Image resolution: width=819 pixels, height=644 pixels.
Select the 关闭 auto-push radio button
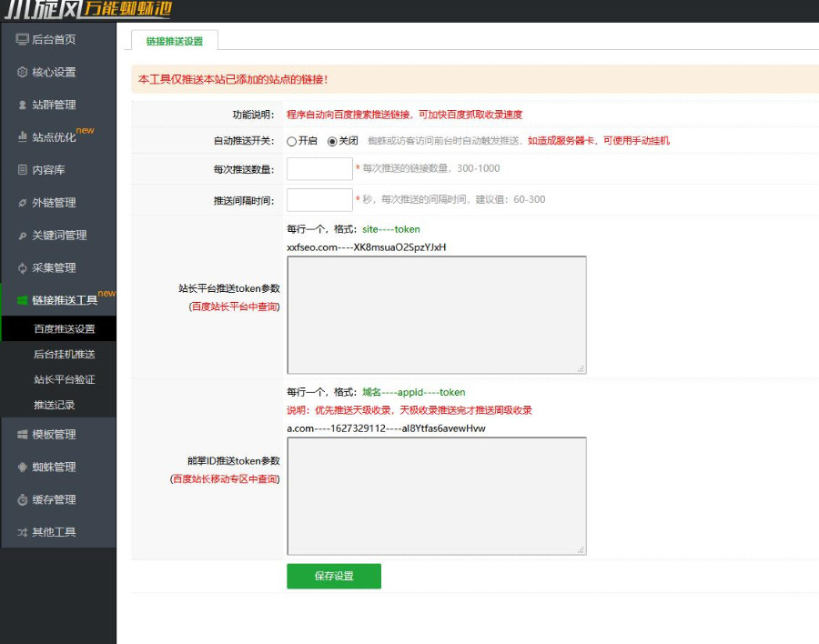tap(332, 141)
